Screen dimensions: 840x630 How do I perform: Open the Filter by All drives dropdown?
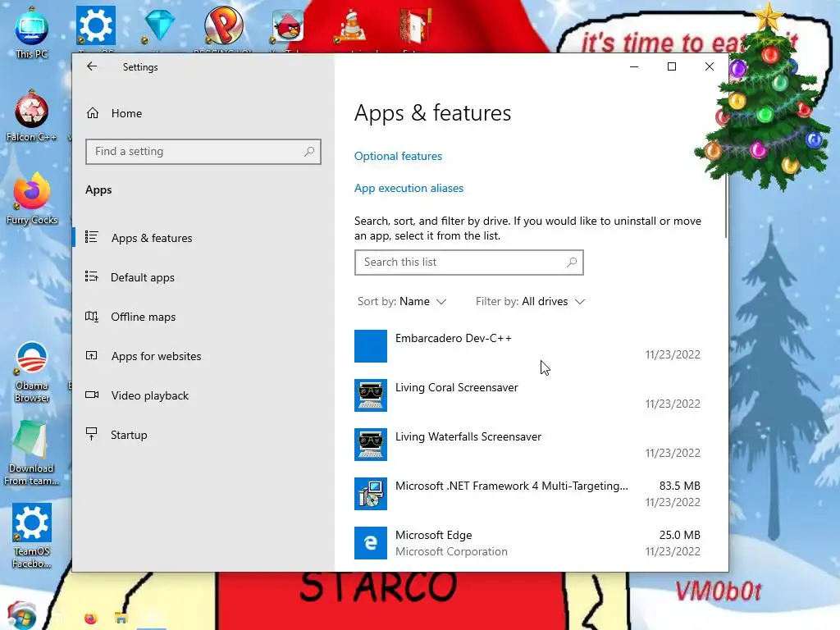pos(530,302)
